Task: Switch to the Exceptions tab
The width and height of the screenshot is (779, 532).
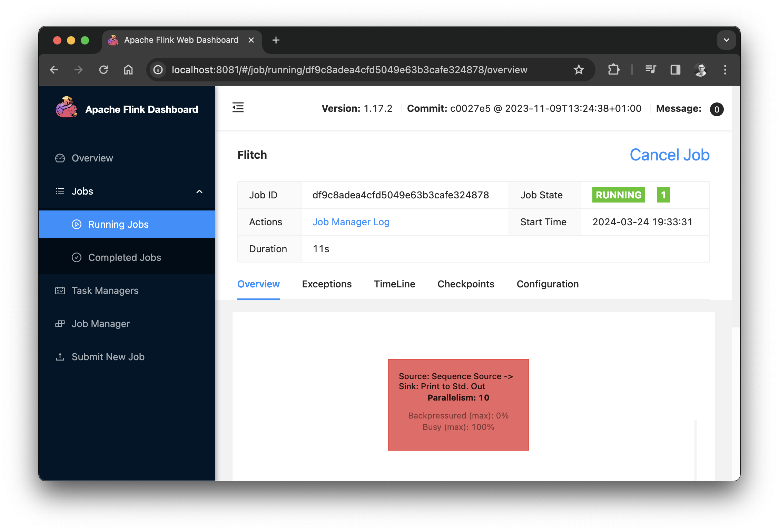Action: 327,284
